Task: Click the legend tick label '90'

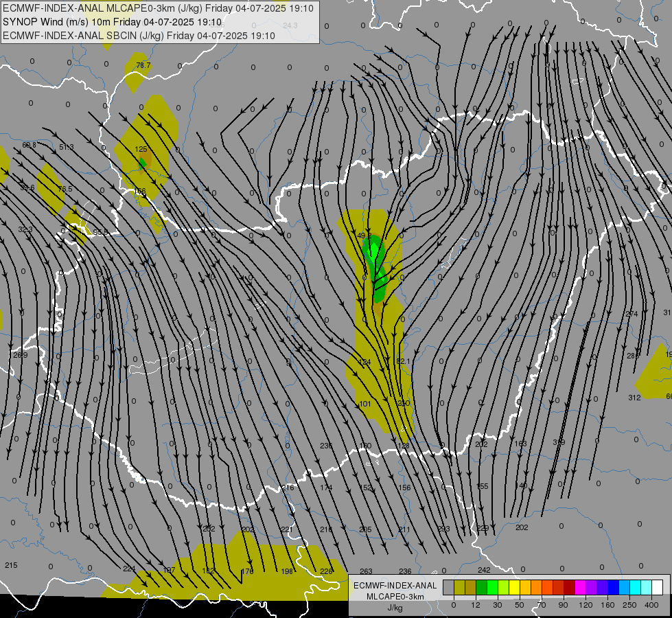Action: tap(563, 605)
